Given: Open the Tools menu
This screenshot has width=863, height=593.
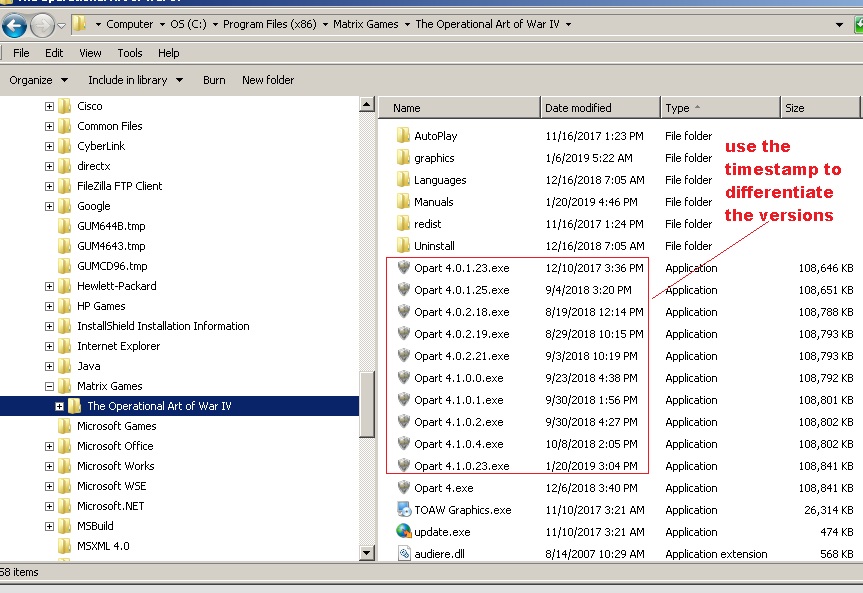Looking at the screenshot, I should (x=130, y=53).
